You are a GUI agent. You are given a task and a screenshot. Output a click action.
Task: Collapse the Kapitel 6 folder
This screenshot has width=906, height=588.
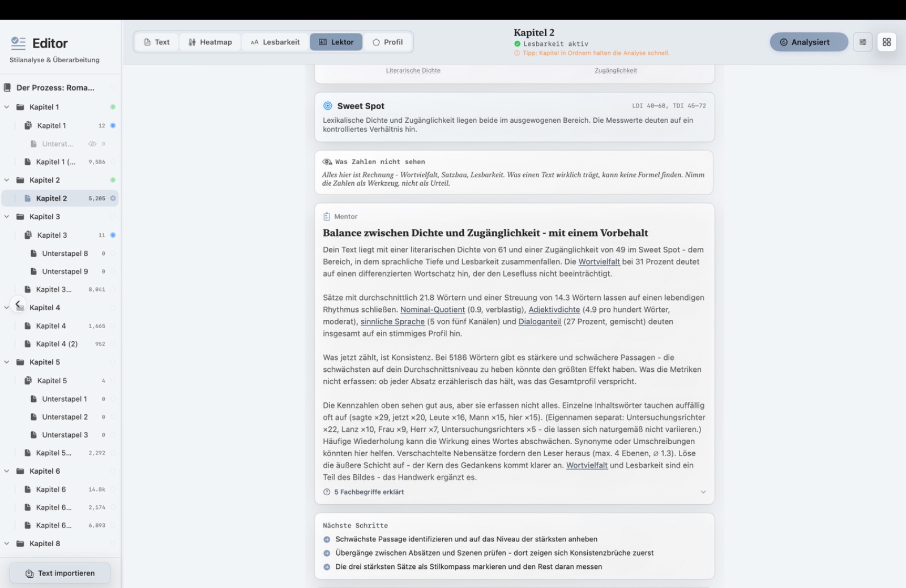[7, 471]
